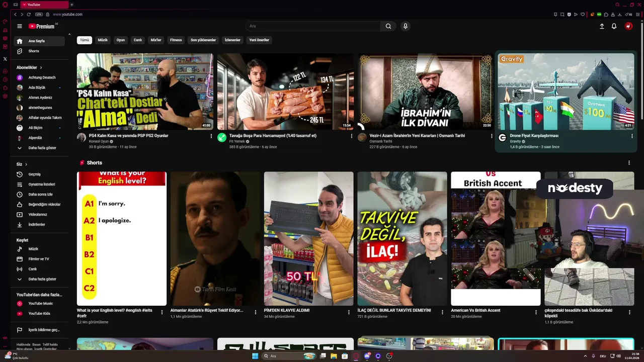Open options for American Vs British Accent short

click(536, 312)
